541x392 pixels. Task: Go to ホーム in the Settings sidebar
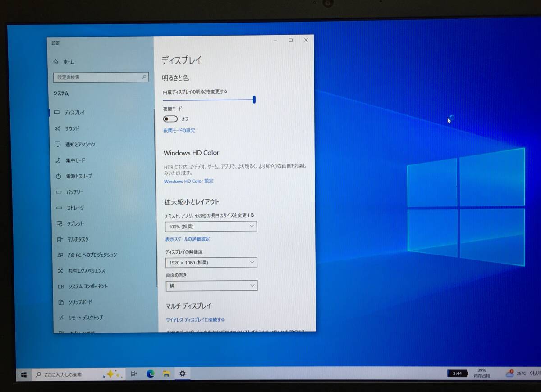pos(64,62)
